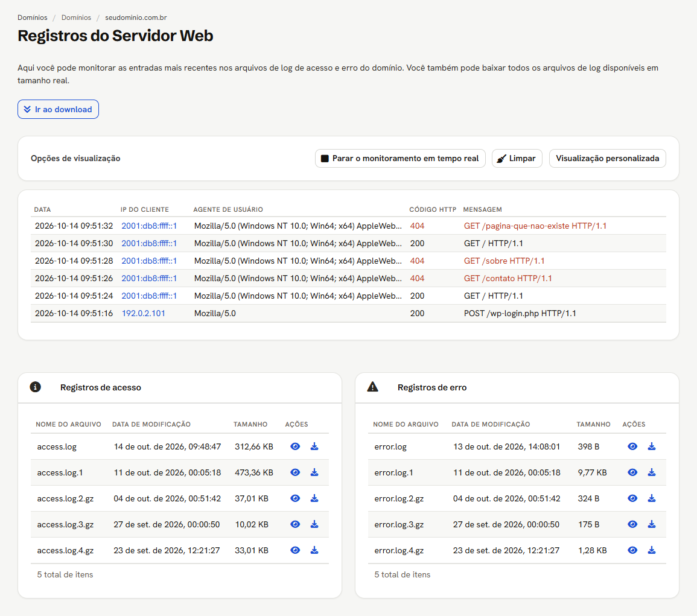View the access.log file
Image resolution: width=697 pixels, height=616 pixels.
click(x=295, y=446)
